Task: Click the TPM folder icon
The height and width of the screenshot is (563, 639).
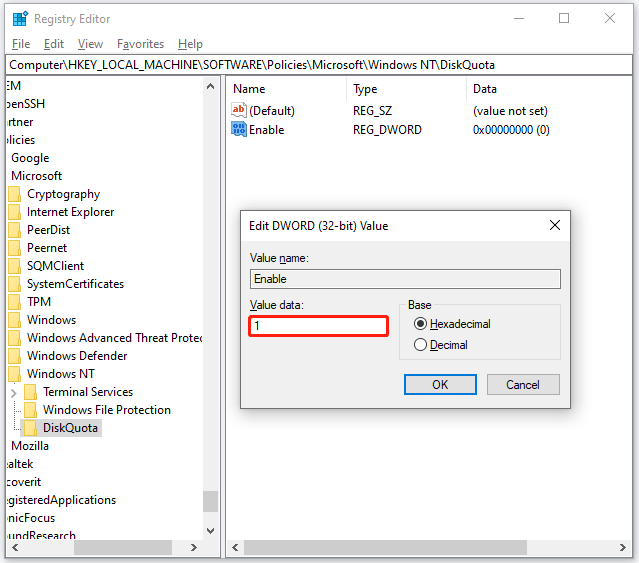Action: 14,301
